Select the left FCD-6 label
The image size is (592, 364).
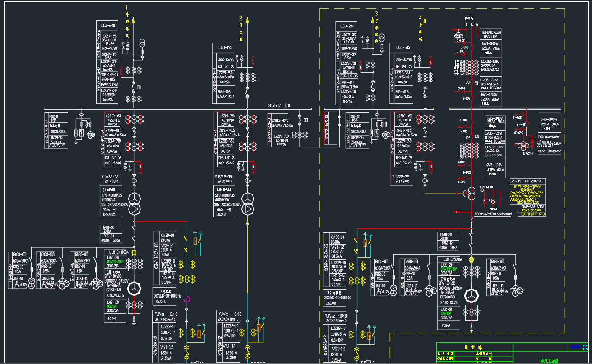point(112,318)
